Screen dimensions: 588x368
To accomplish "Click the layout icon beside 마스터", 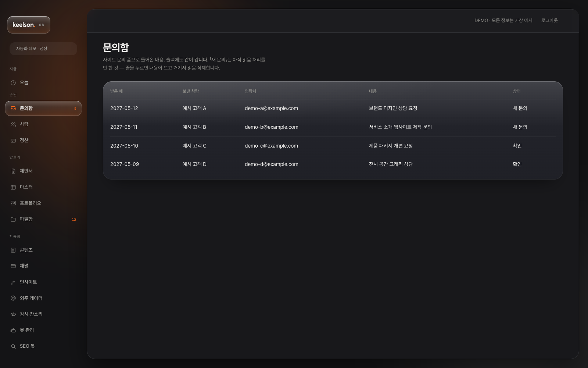I will coord(13,187).
